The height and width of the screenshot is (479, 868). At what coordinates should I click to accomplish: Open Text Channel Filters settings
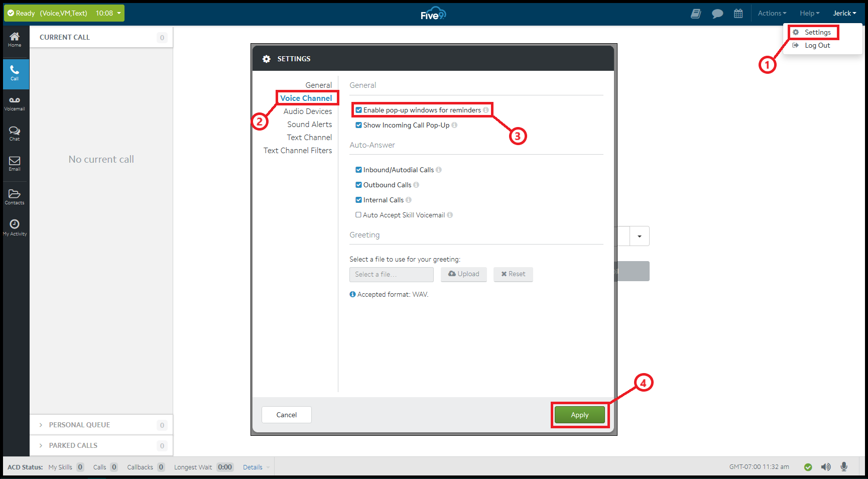[x=298, y=150]
